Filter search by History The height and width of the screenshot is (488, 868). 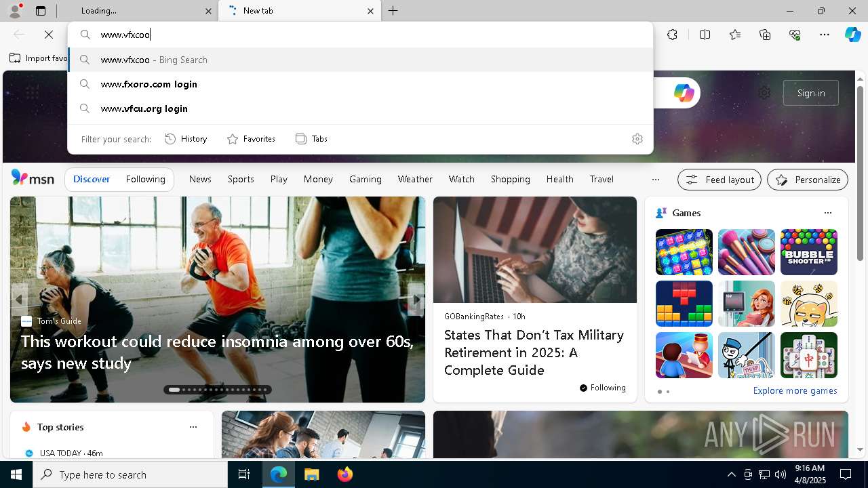(186, 139)
